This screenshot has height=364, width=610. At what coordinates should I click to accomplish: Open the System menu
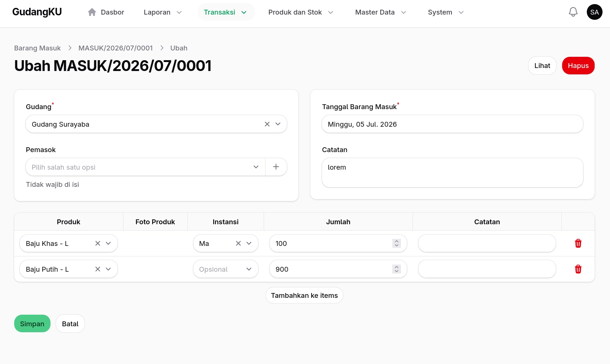(446, 12)
